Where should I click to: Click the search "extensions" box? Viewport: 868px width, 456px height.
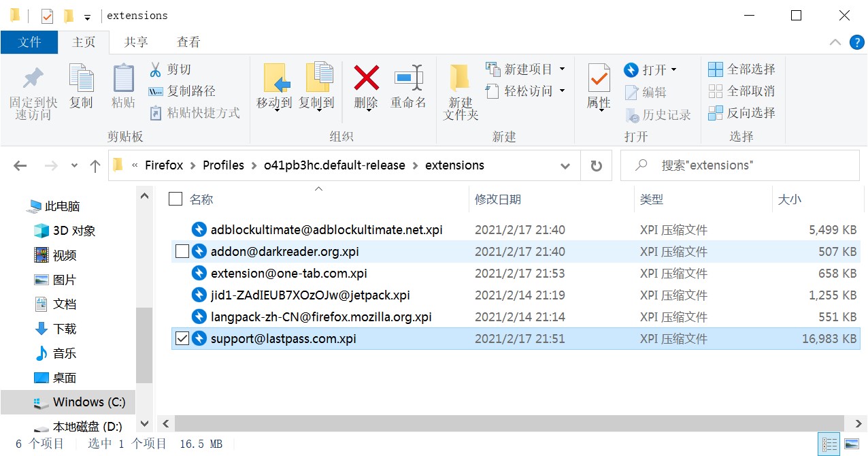(x=740, y=165)
